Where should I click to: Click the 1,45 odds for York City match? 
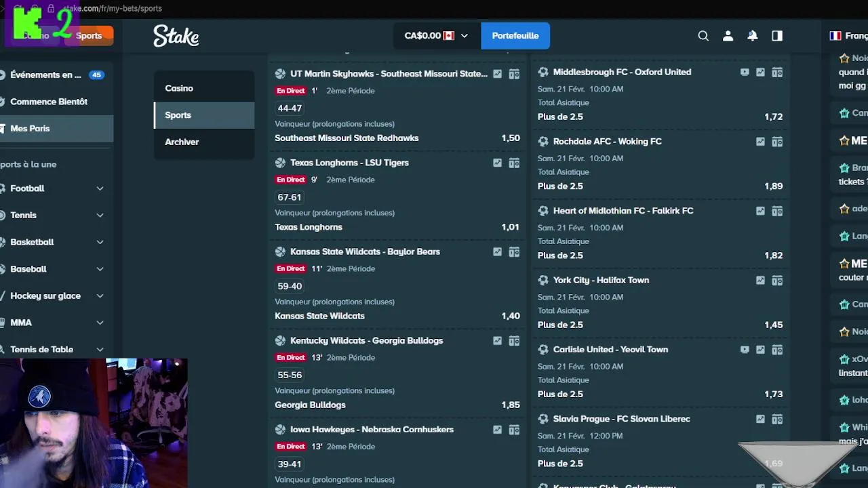tap(774, 325)
